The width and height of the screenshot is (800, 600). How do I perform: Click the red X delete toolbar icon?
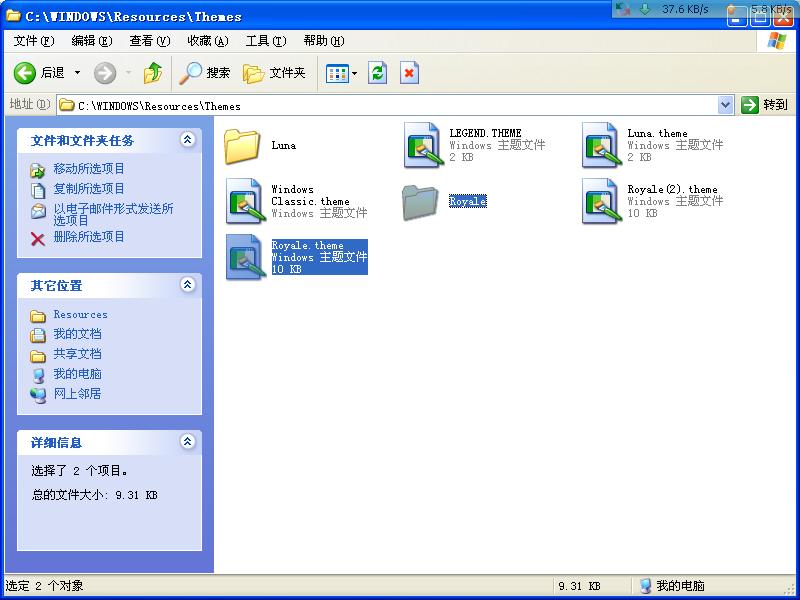point(409,73)
